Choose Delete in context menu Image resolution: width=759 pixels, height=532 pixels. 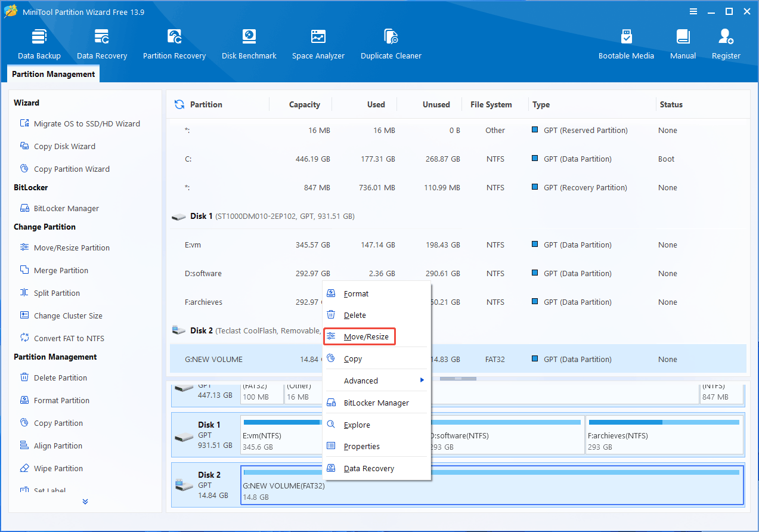tap(377, 315)
